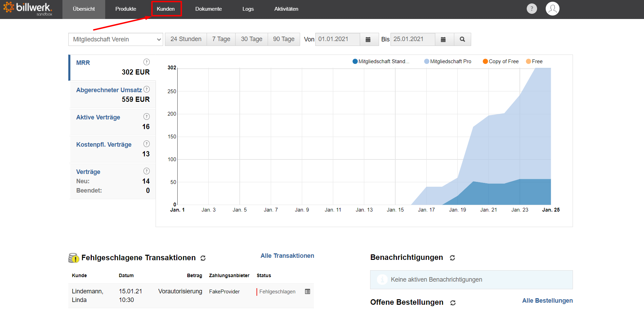Click the Datum column header
This screenshot has width=644, height=312.
126,275
